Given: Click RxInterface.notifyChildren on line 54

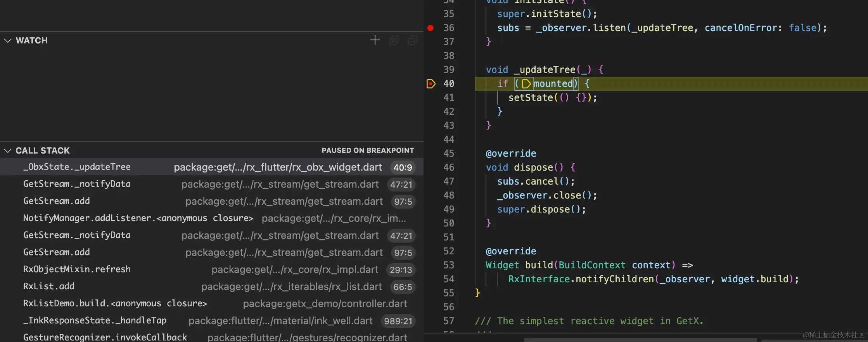Looking at the screenshot, I should coord(581,279).
